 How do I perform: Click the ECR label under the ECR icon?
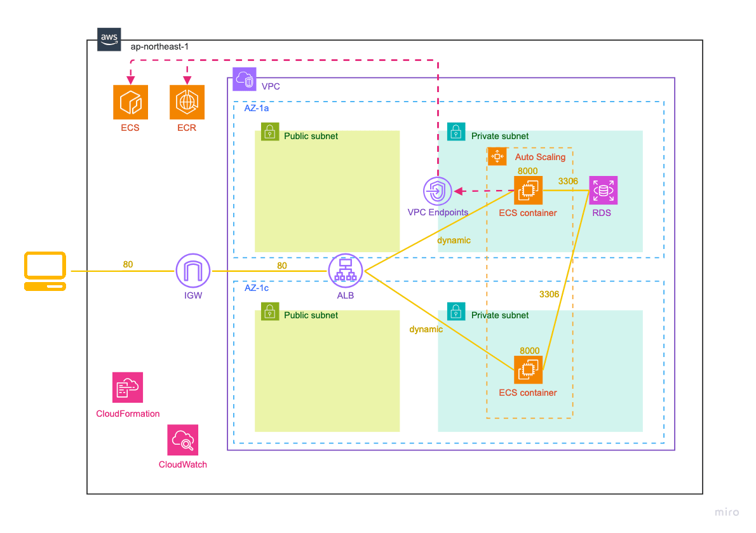(187, 128)
